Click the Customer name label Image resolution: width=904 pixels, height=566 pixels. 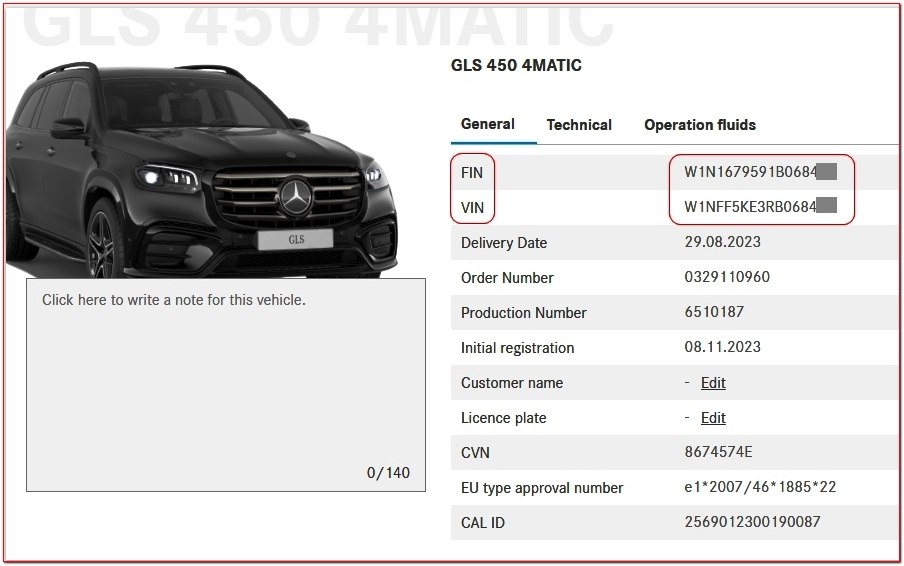click(x=511, y=383)
